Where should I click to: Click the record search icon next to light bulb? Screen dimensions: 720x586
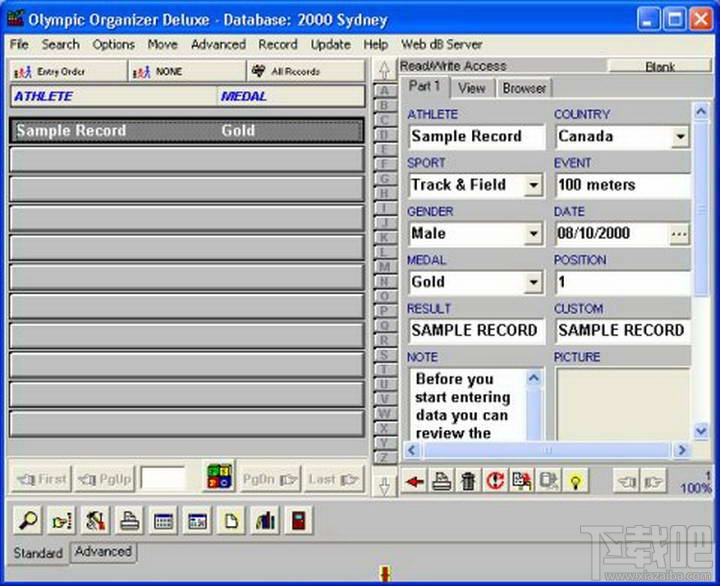[548, 481]
